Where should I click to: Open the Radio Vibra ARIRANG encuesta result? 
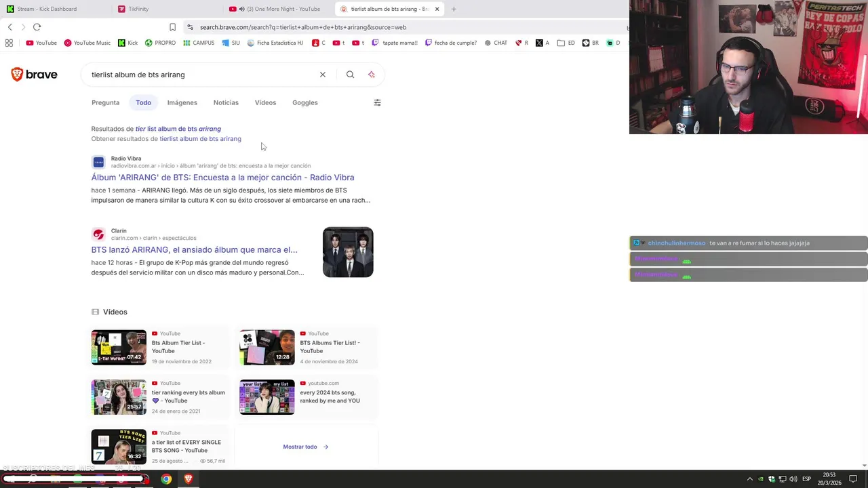click(x=222, y=178)
